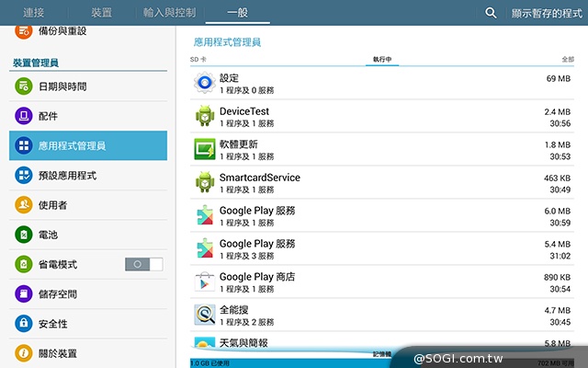Image resolution: width=588 pixels, height=368 pixels.
Task: Open the 全部 apps tab
Action: 568,59
